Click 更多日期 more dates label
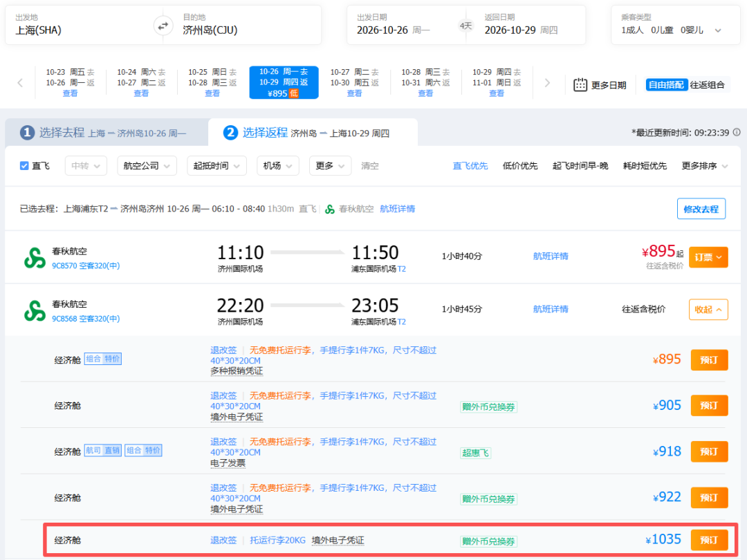Screen dimensions: 747x560 pos(609,85)
